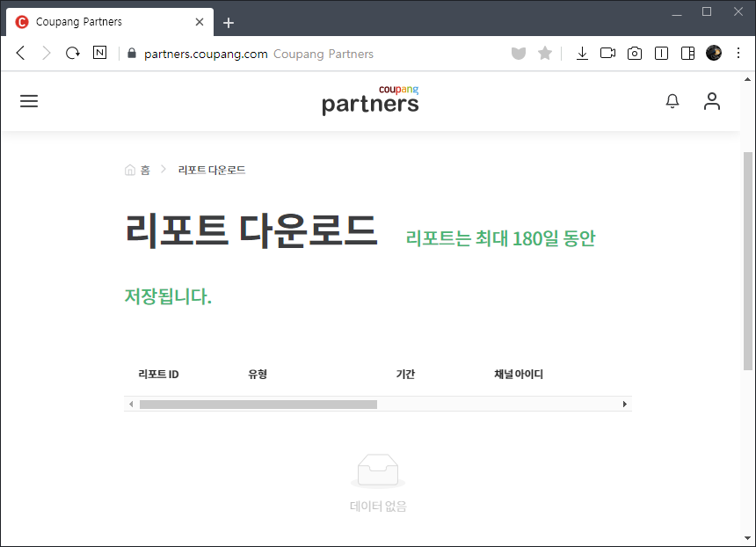
Task: Click the lock site info icon
Action: point(132,53)
